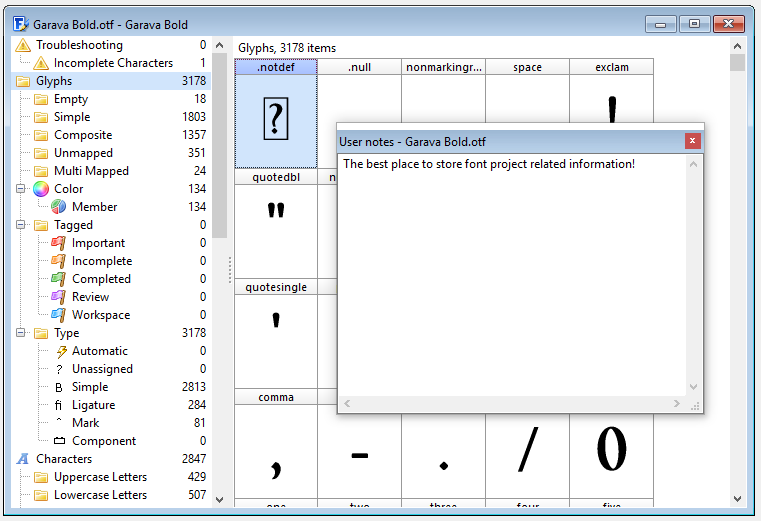Click category tree scroll down arrow
This screenshot has width=761, height=521.
tap(219, 500)
